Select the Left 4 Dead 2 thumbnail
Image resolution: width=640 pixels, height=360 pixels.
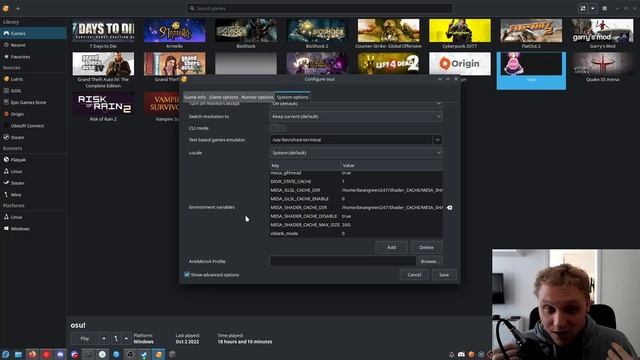[x=389, y=64]
